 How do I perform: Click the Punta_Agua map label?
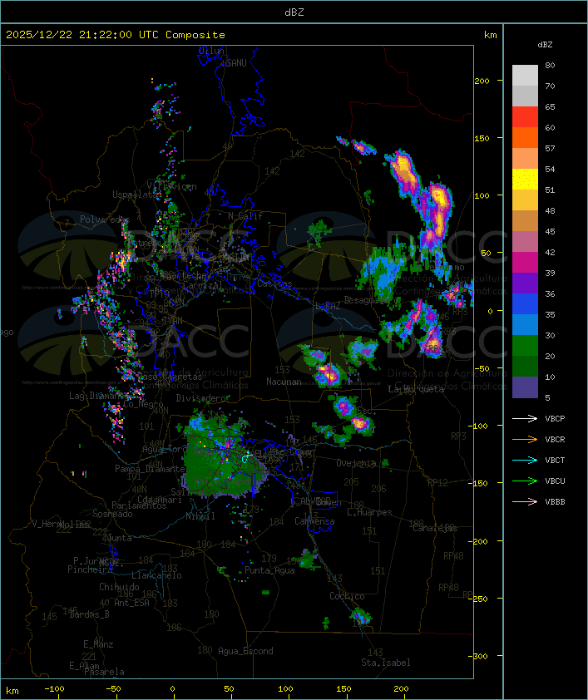pyautogui.click(x=269, y=570)
